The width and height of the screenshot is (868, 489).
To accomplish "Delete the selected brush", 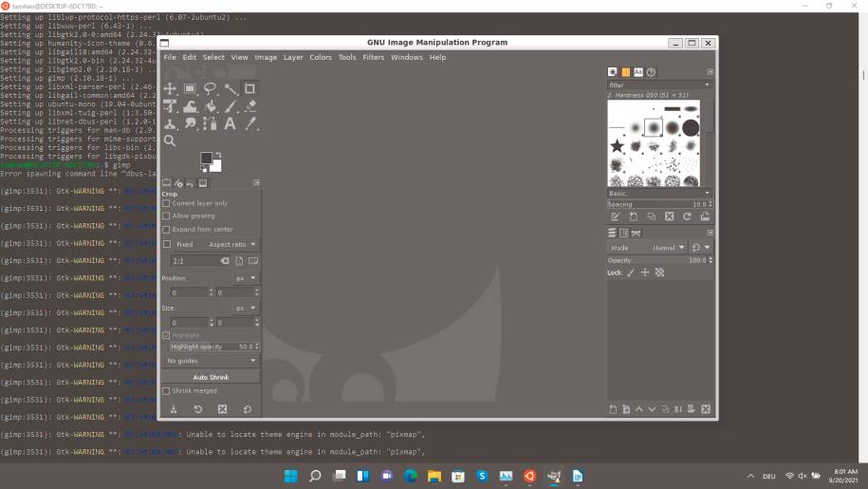I will point(670,216).
